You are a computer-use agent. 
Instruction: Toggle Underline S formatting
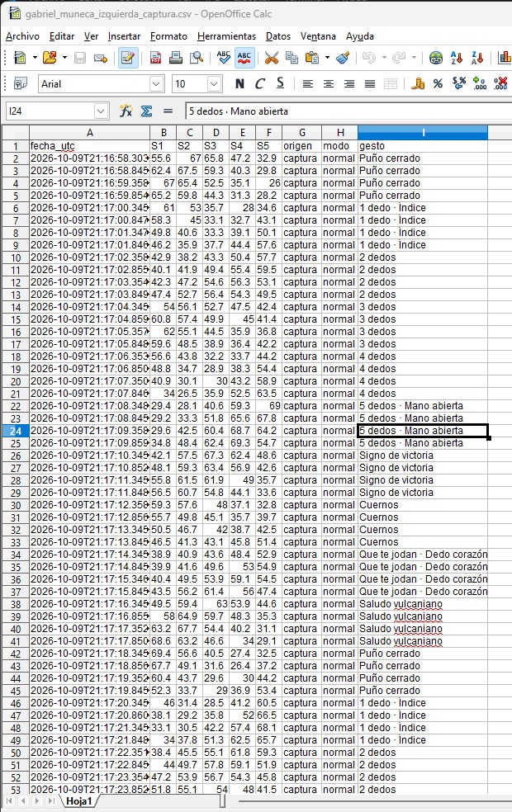280,83
